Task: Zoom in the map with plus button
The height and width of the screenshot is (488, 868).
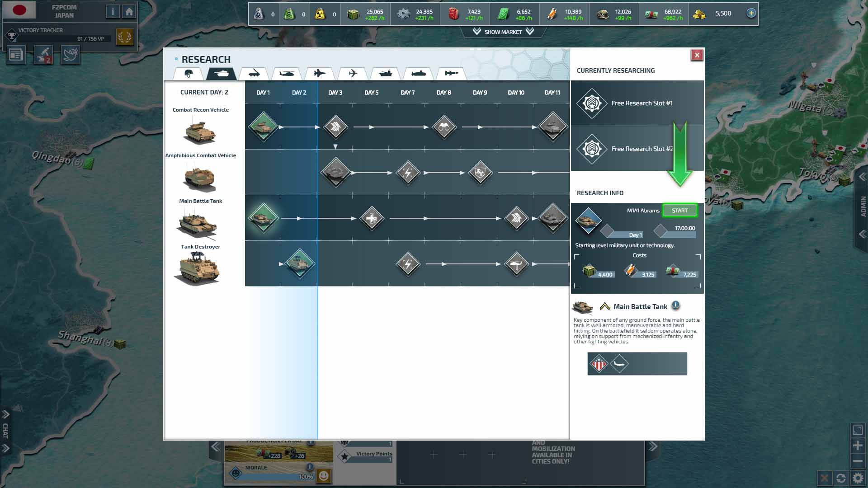Action: [857, 446]
